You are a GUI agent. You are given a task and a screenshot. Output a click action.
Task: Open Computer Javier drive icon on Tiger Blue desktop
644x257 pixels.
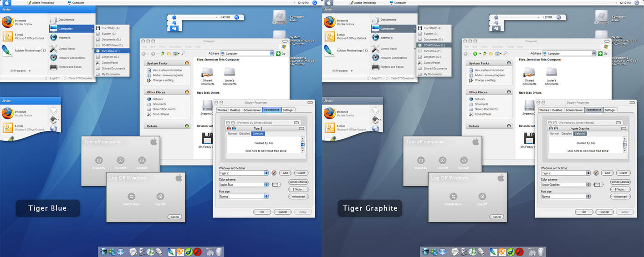[280, 17]
